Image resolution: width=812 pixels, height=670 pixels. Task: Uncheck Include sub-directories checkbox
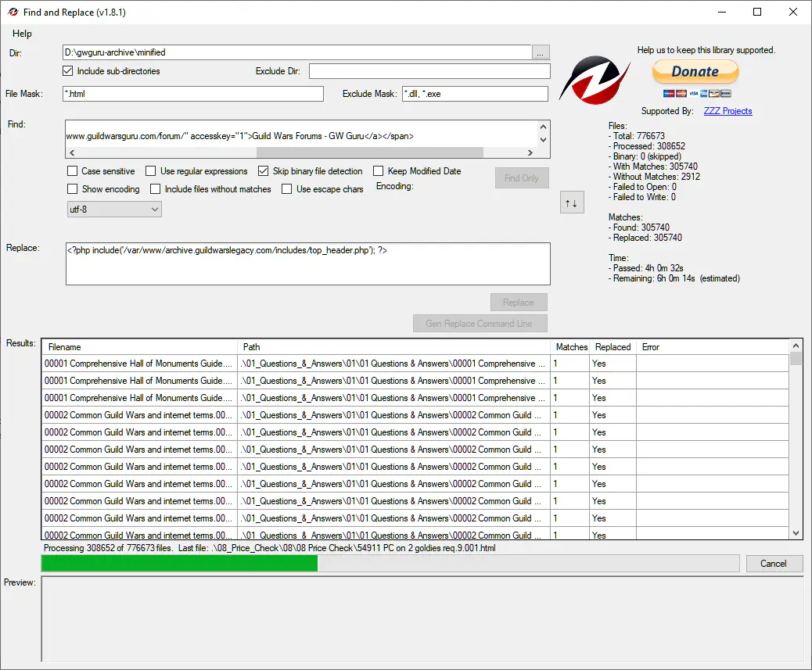69,71
